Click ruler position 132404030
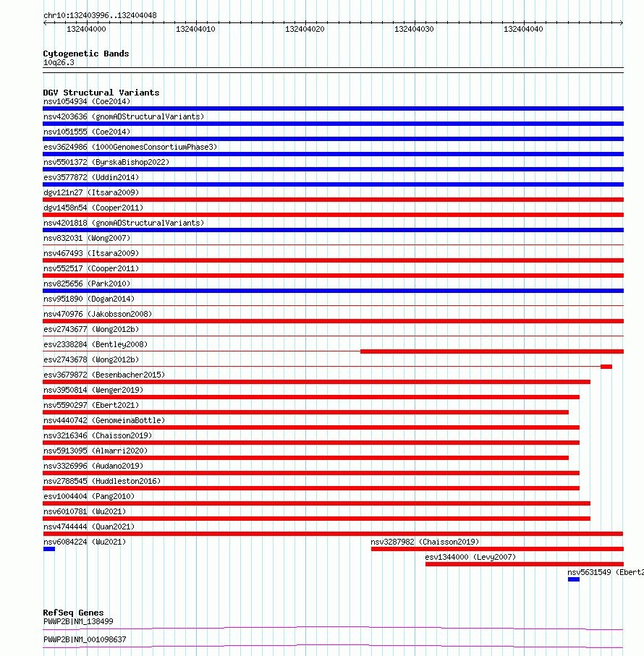Viewport: 644px width, 656px height. point(414,29)
